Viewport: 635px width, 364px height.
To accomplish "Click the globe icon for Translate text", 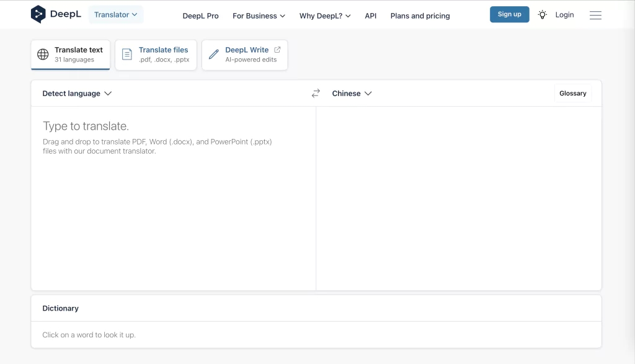I will 43,55.
